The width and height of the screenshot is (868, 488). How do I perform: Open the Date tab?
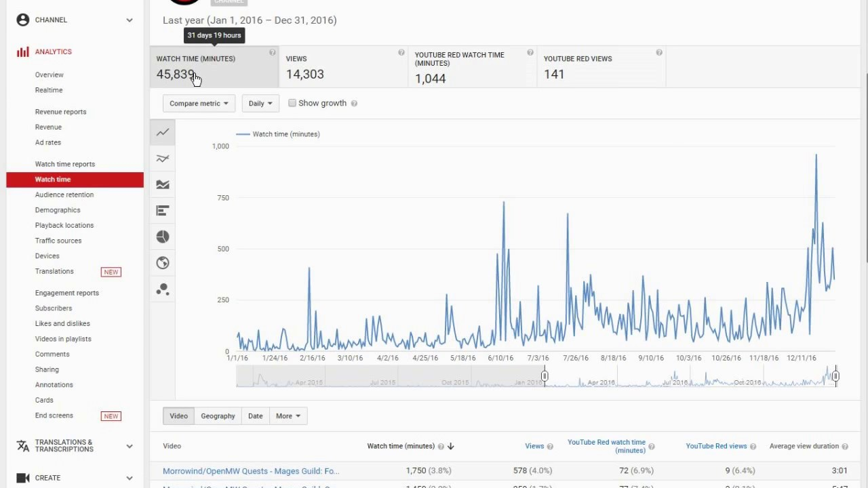click(255, 415)
